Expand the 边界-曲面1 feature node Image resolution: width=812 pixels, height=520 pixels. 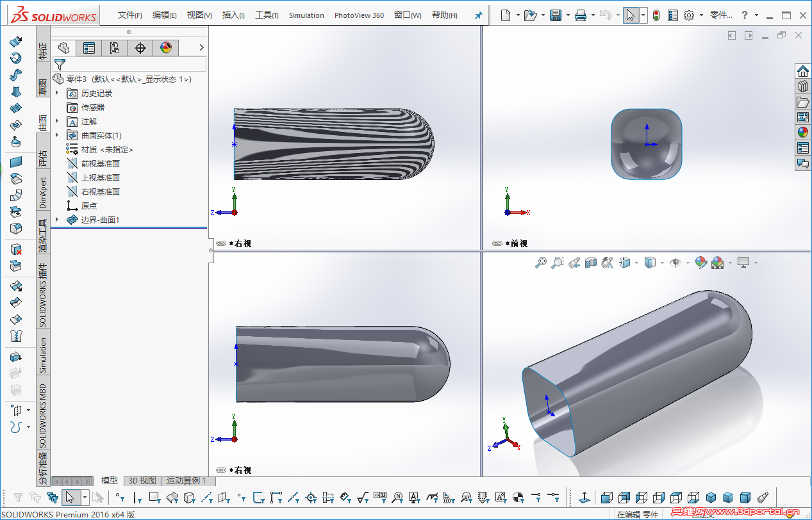(x=57, y=220)
